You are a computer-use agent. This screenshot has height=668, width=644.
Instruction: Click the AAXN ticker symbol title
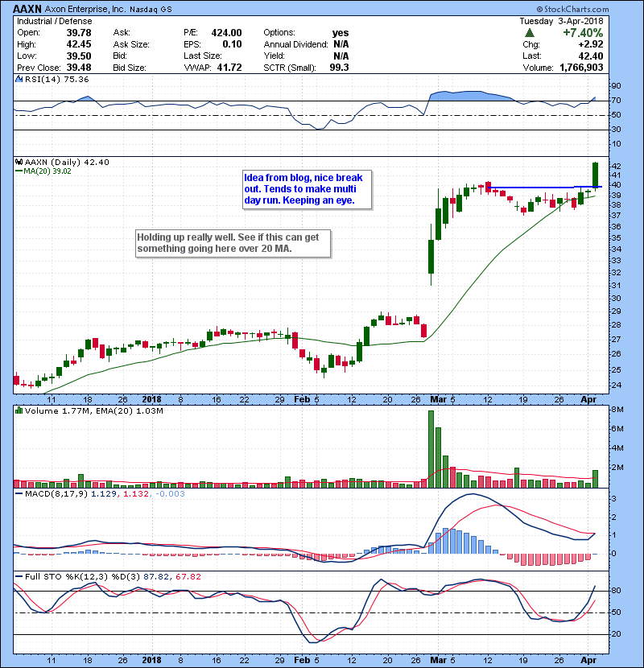tap(27, 9)
